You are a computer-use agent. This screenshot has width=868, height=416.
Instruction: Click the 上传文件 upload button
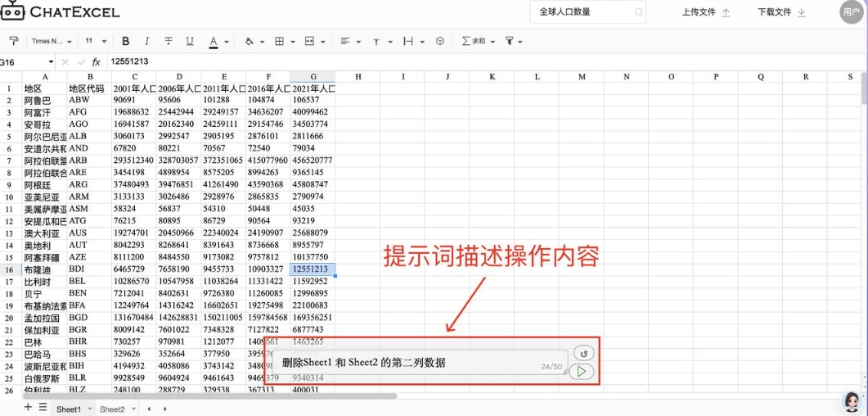pos(706,12)
